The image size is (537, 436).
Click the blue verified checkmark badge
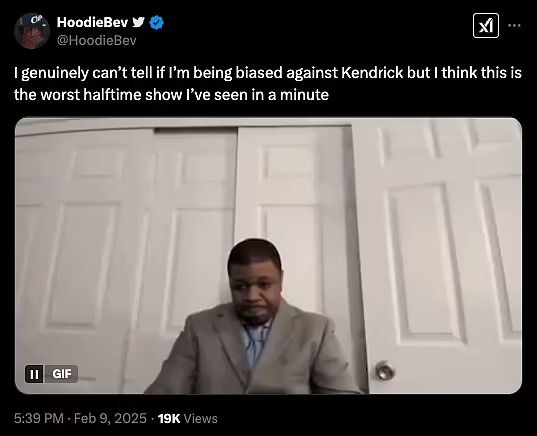tap(157, 23)
